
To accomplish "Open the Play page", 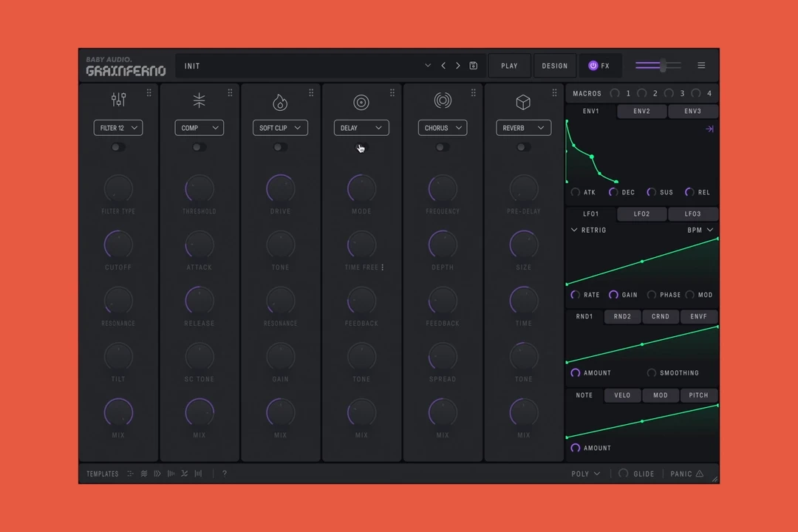I will (x=509, y=66).
